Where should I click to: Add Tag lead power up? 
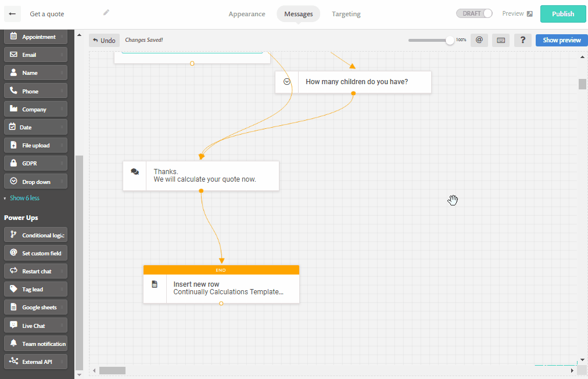(35, 289)
